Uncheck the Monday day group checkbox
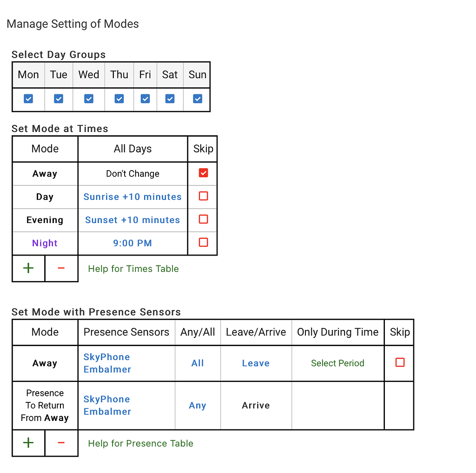476x473 pixels. [28, 99]
